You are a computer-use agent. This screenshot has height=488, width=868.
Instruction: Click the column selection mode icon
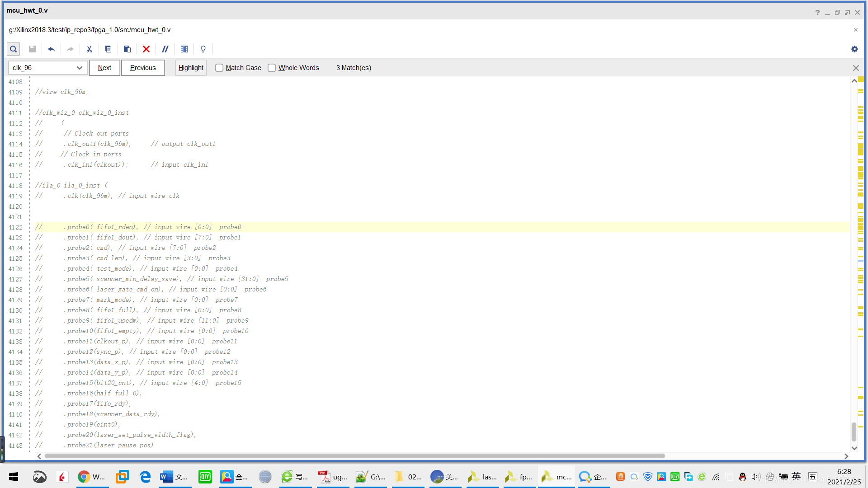point(184,49)
